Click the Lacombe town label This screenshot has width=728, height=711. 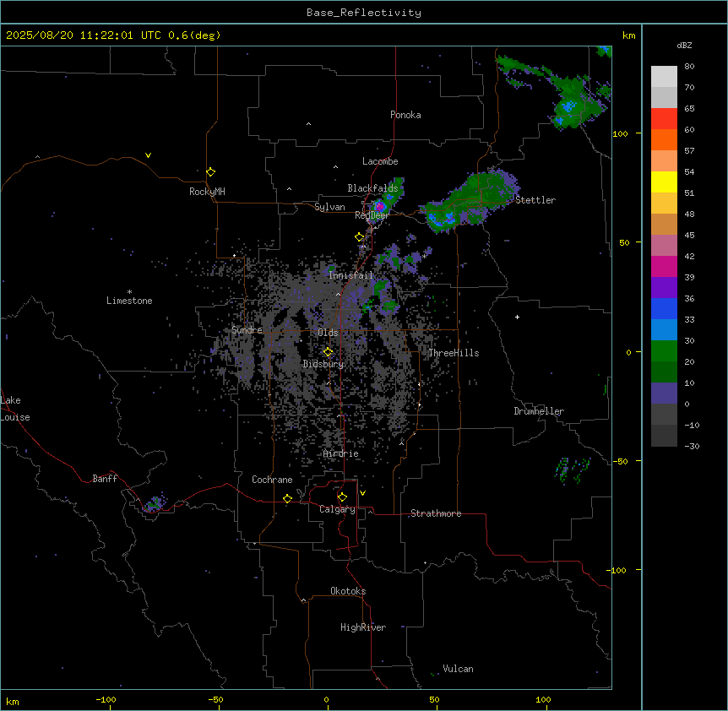(x=380, y=161)
